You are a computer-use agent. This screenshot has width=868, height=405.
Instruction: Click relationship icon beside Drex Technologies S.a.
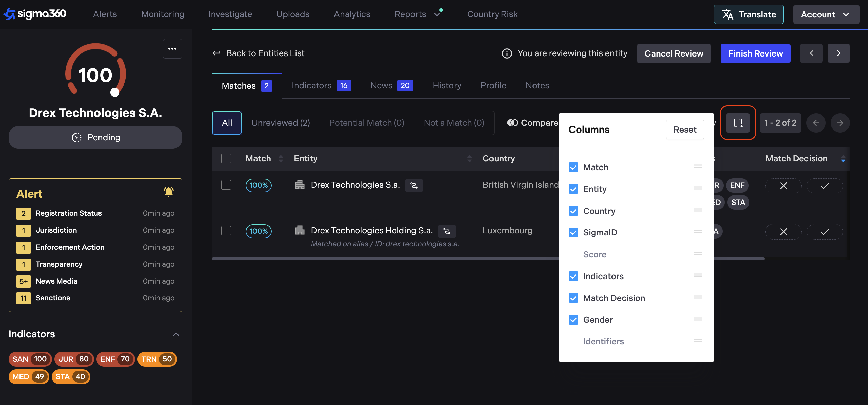click(414, 185)
